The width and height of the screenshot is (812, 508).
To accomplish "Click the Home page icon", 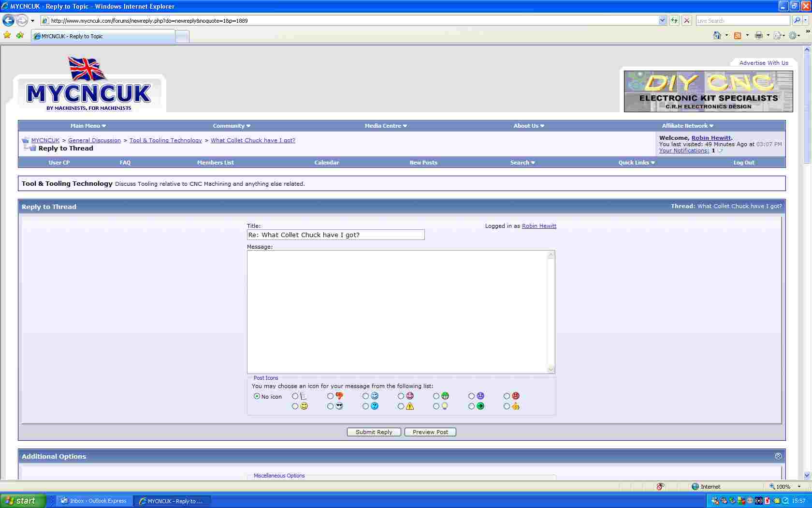I will [x=717, y=35].
